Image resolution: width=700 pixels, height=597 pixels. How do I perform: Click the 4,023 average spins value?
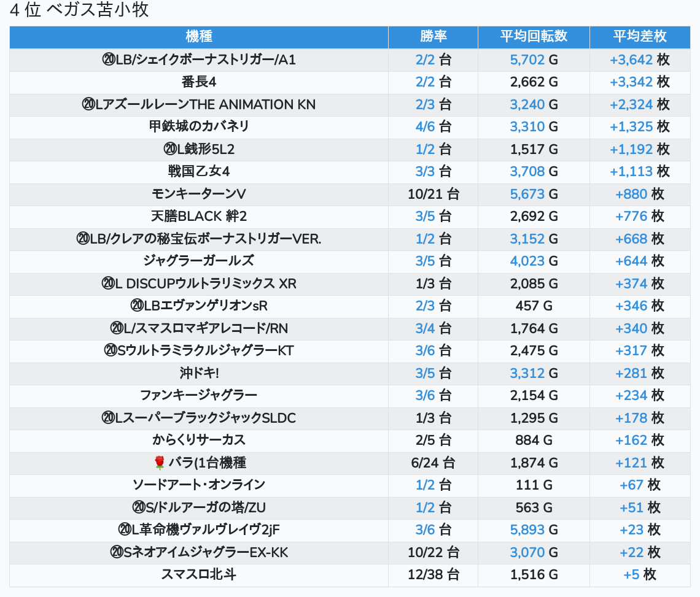coord(527,261)
